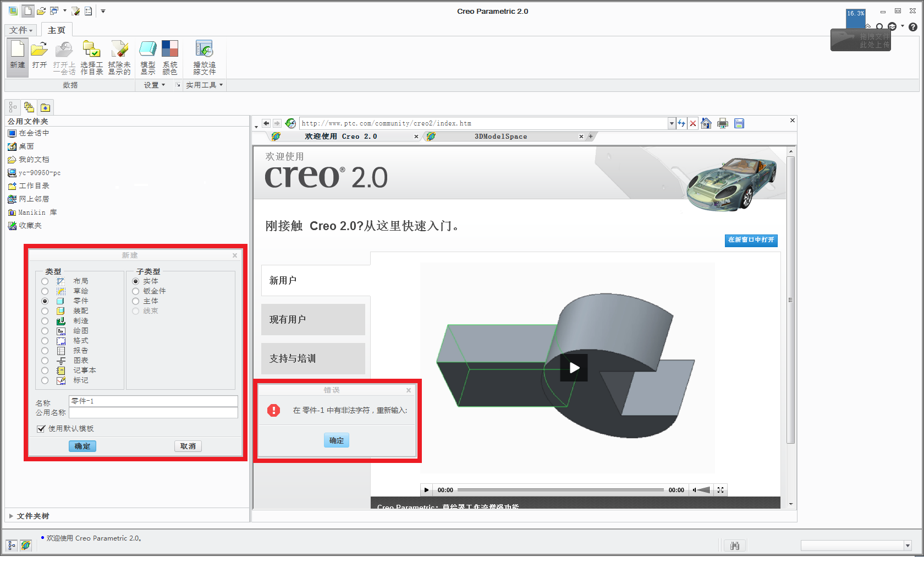Select the 支持与培训 tab on welcome page
This screenshot has width=924, height=578.
(313, 359)
